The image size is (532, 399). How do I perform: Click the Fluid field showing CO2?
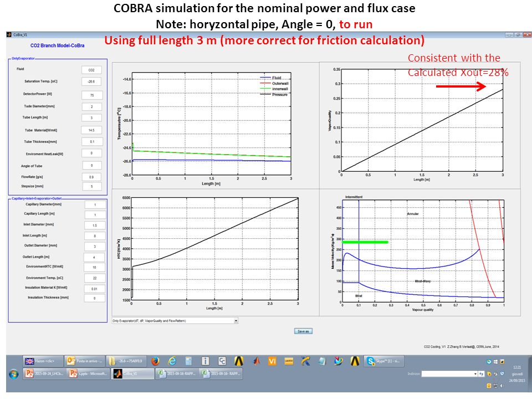[x=91, y=70]
